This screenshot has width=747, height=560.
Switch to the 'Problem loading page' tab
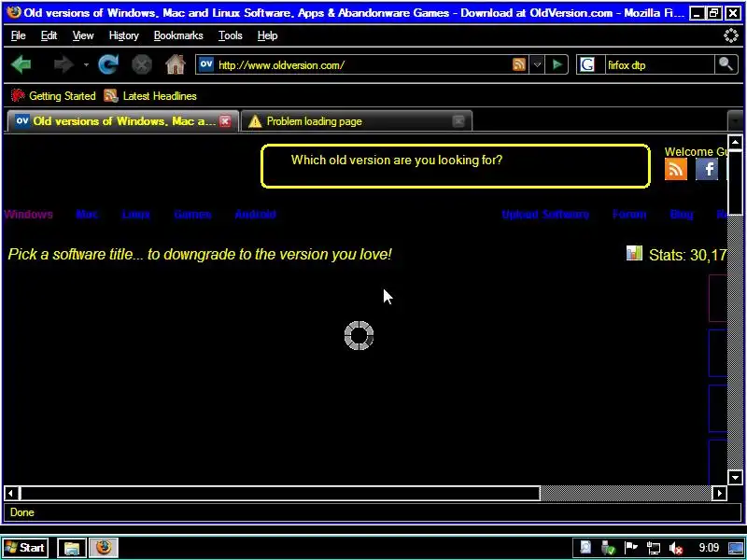[x=357, y=121]
